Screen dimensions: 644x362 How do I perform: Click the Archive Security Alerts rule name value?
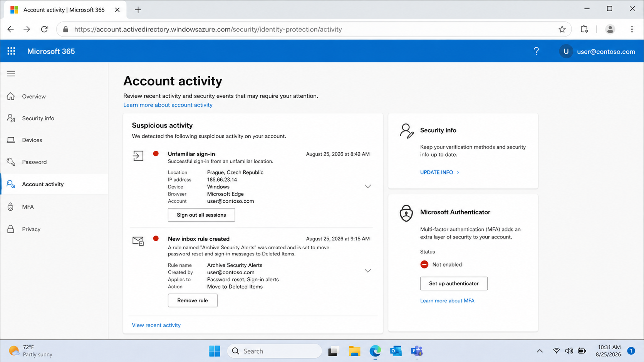click(x=235, y=265)
